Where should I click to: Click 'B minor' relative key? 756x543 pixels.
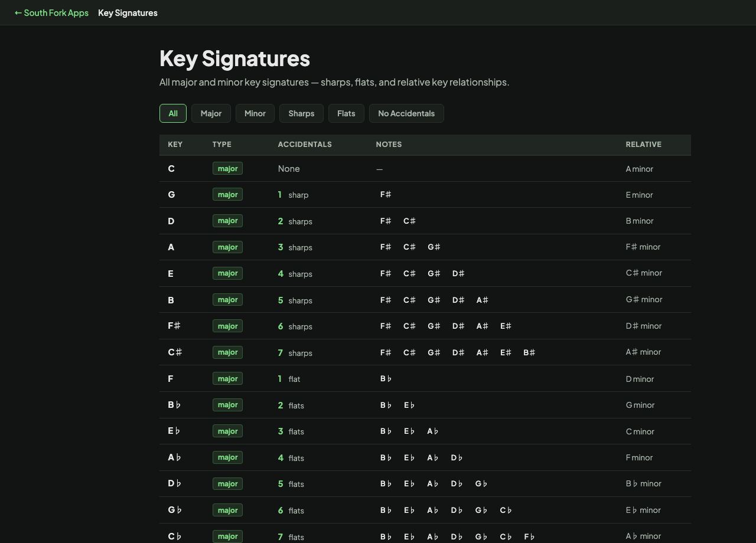pyautogui.click(x=640, y=221)
